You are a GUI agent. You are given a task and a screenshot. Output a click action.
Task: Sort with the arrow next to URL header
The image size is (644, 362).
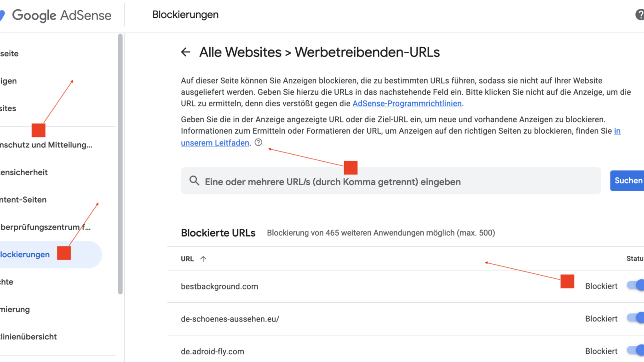203,259
